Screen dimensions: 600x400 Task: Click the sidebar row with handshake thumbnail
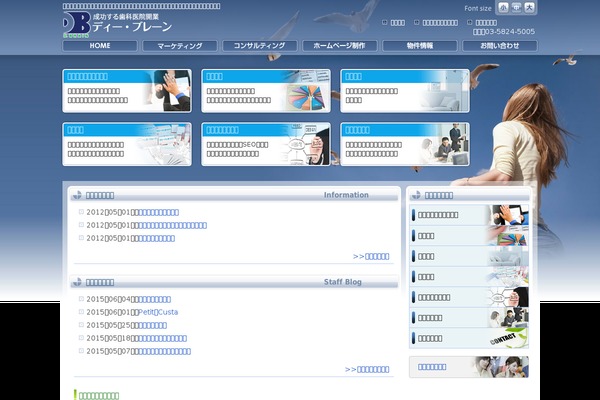point(469,215)
